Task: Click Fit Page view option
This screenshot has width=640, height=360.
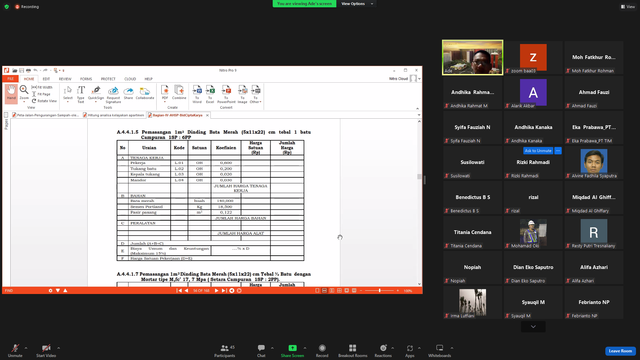Action: pyautogui.click(x=41, y=94)
